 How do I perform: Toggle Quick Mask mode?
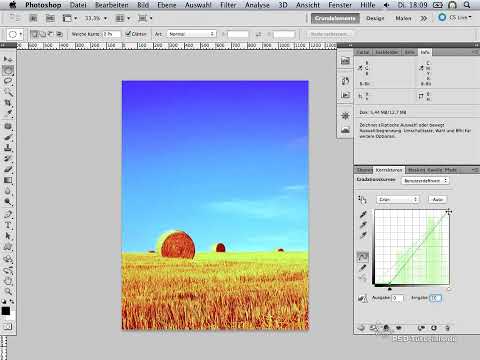pyautogui.click(x=8, y=327)
